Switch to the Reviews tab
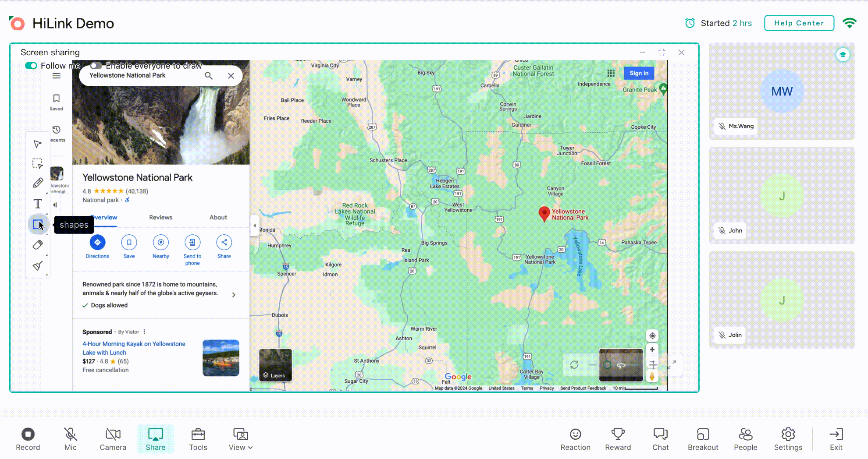868x459 pixels. coord(161,217)
